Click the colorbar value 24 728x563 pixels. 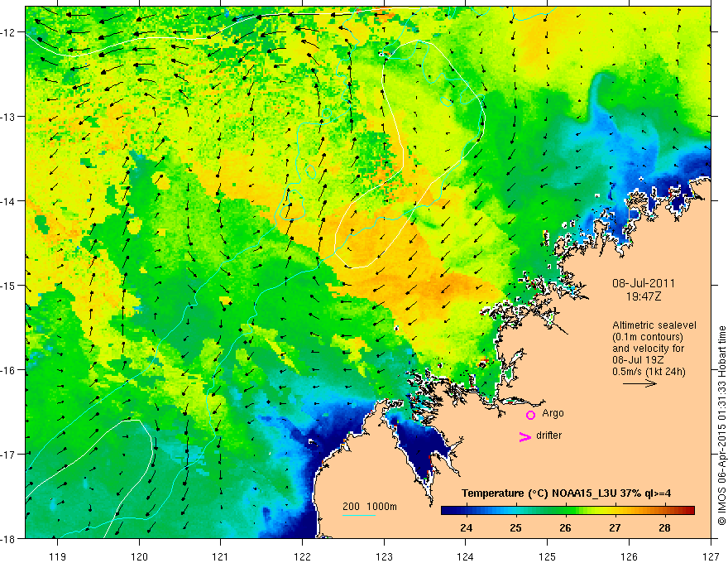coord(466,527)
